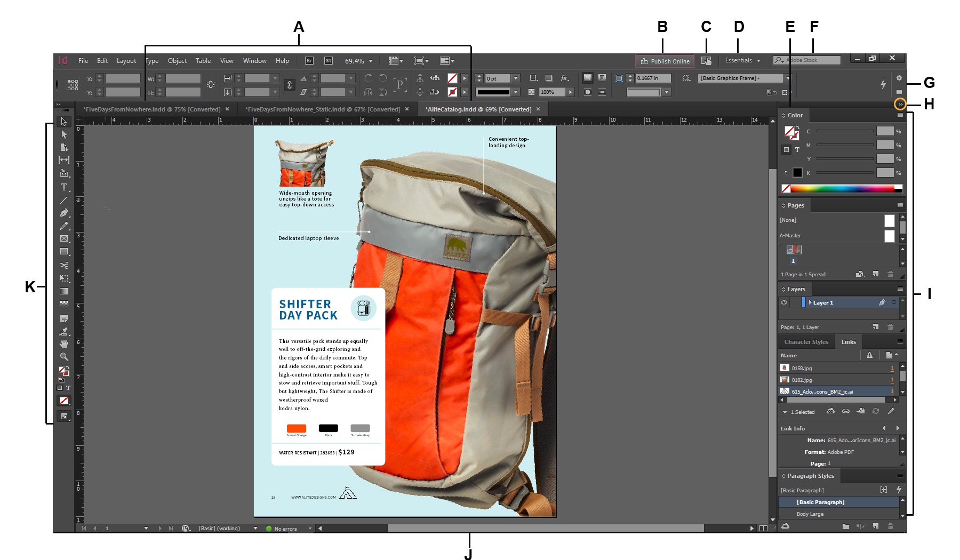The height and width of the screenshot is (560, 960).
Task: Select the Scissors tool
Action: (x=64, y=265)
